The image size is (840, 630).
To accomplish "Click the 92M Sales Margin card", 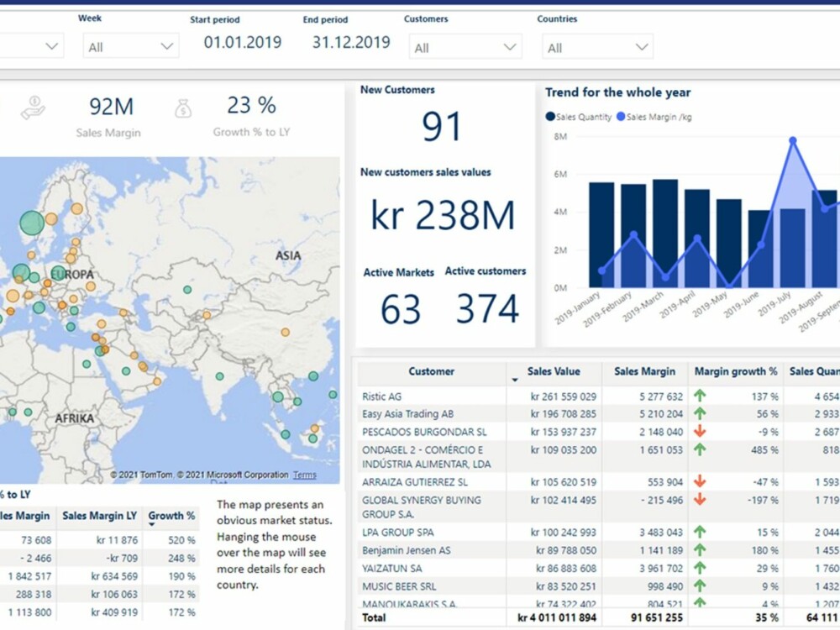I will point(111,106).
